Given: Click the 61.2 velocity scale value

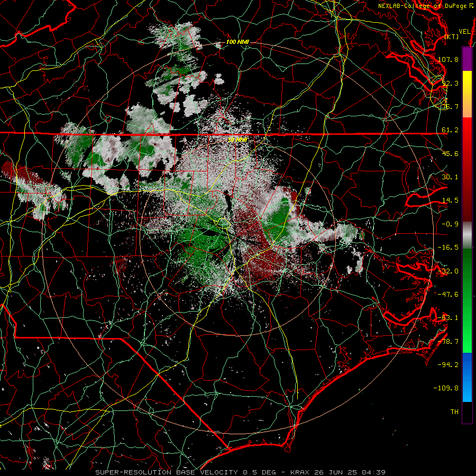Looking at the screenshot, I should click(450, 130).
